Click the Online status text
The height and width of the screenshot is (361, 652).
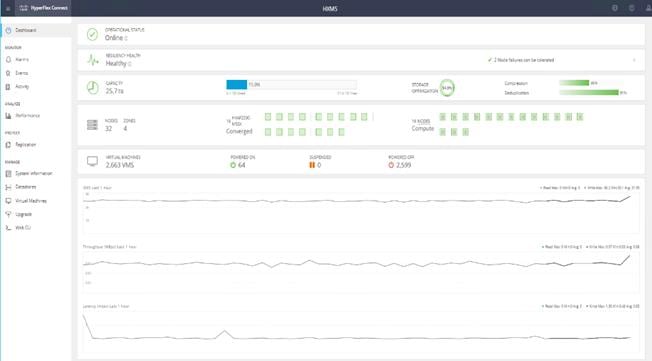pos(114,38)
